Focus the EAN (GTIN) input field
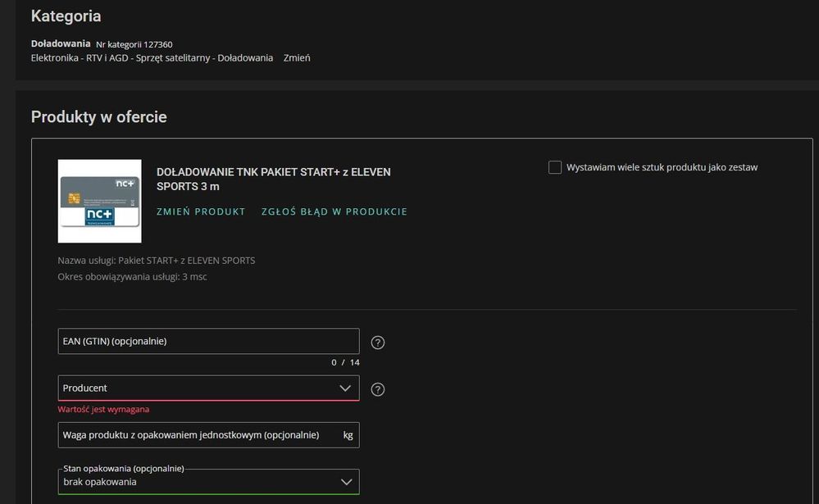This screenshot has height=504, width=819. [x=208, y=341]
